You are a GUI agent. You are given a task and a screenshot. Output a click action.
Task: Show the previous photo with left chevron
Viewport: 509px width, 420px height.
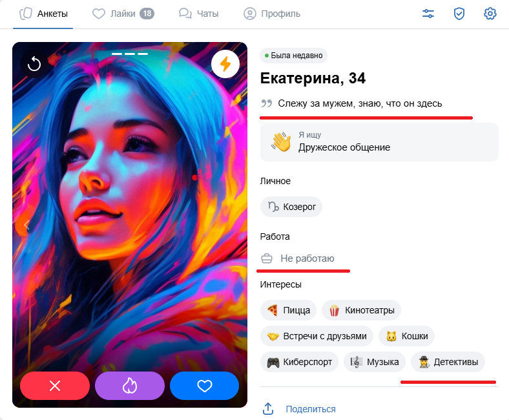tap(26, 224)
